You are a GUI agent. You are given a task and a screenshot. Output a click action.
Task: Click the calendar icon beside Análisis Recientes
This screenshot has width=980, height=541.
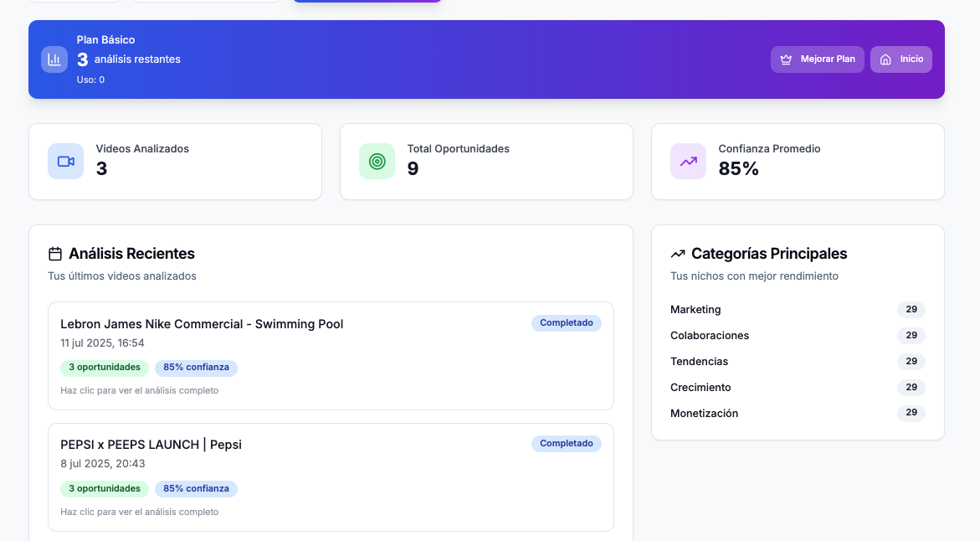(x=55, y=254)
